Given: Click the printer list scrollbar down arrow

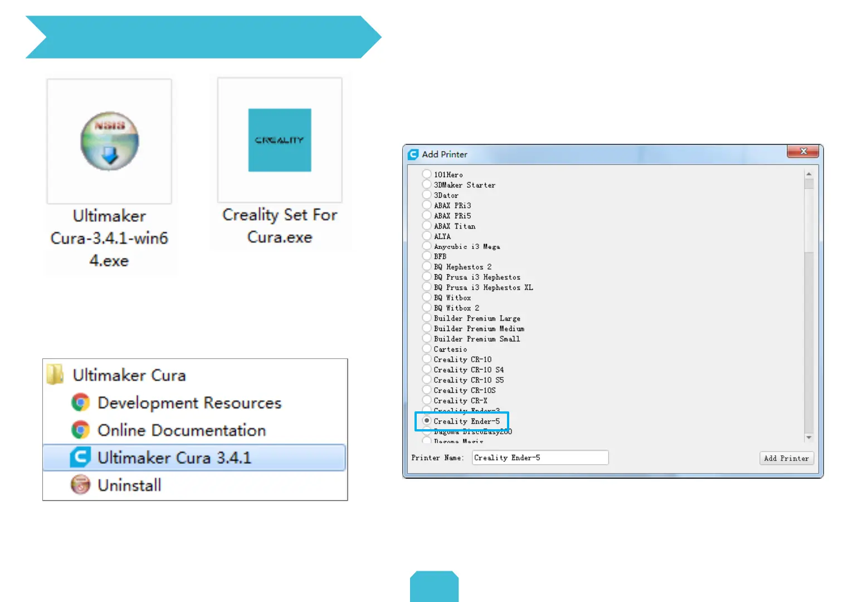Looking at the screenshot, I should tap(809, 438).
